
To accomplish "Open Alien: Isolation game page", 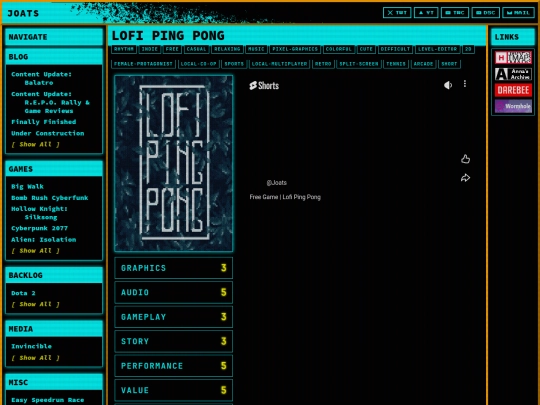I will [44, 239].
